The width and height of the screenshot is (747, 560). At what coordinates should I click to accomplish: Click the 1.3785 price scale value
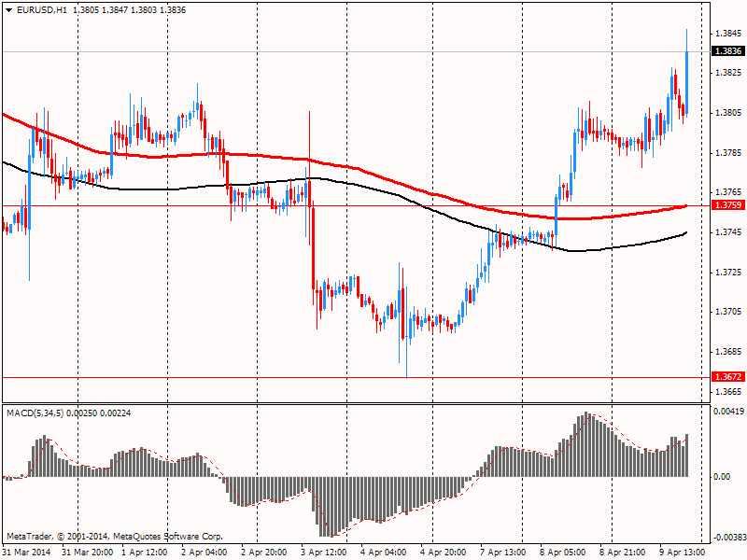(728, 153)
